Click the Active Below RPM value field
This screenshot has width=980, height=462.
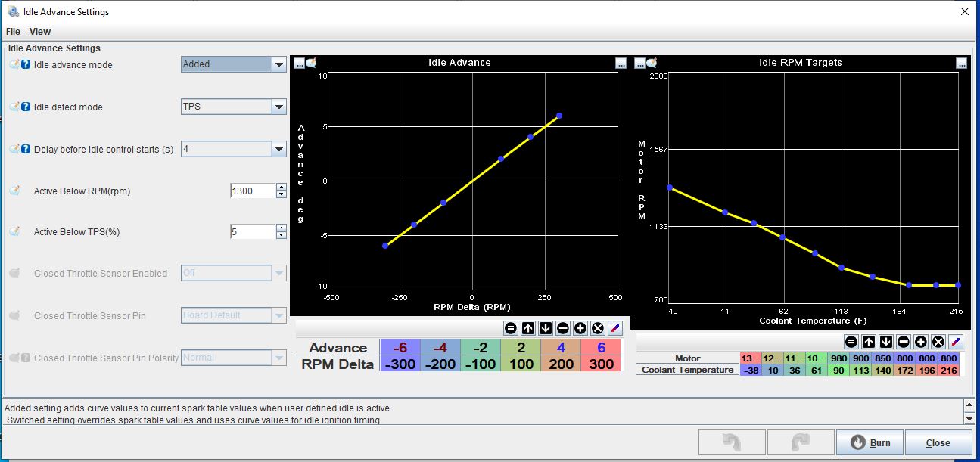[254, 191]
